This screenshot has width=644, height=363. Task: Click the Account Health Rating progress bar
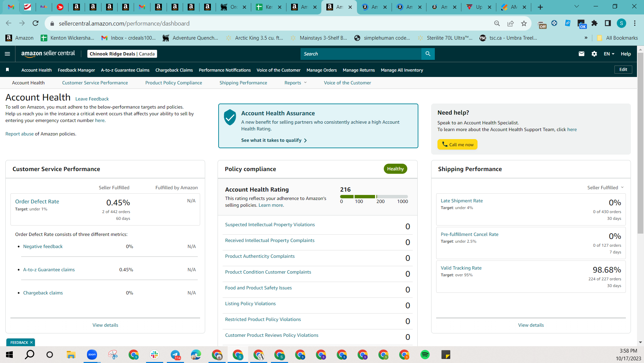click(374, 196)
